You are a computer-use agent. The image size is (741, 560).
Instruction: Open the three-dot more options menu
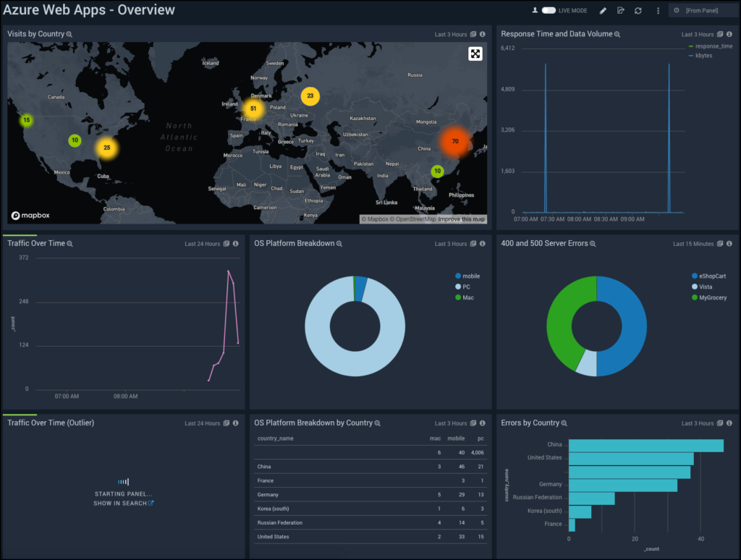pos(658,10)
